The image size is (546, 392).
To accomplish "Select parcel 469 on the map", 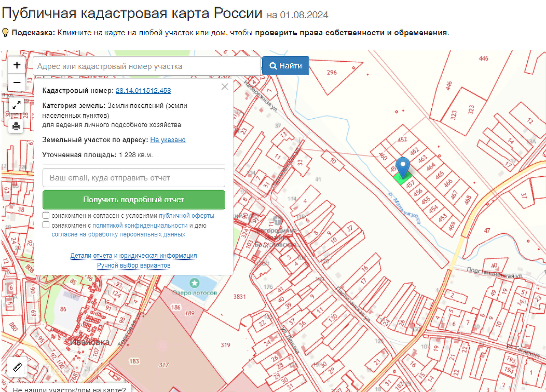I will 452,226.
